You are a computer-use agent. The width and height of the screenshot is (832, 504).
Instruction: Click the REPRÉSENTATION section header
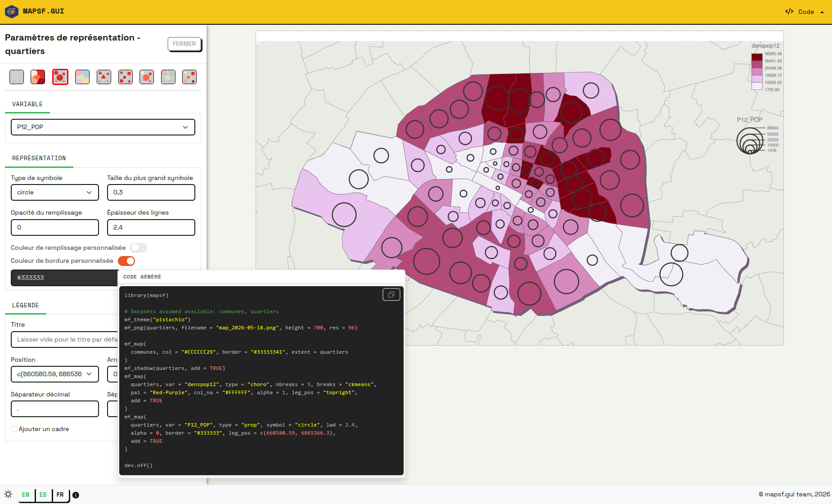39,158
